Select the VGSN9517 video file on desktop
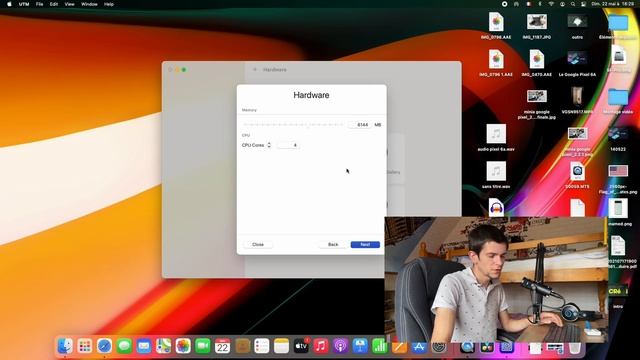640x360 pixels. (577, 100)
